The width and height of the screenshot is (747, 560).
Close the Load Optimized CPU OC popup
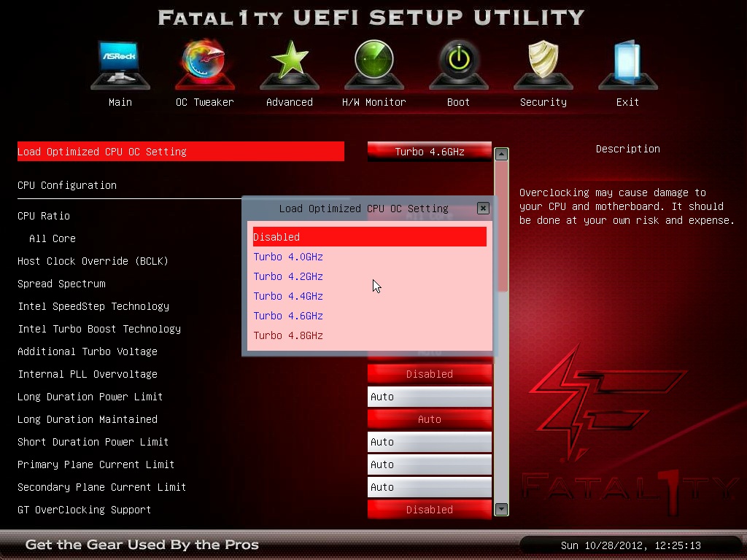coord(483,208)
